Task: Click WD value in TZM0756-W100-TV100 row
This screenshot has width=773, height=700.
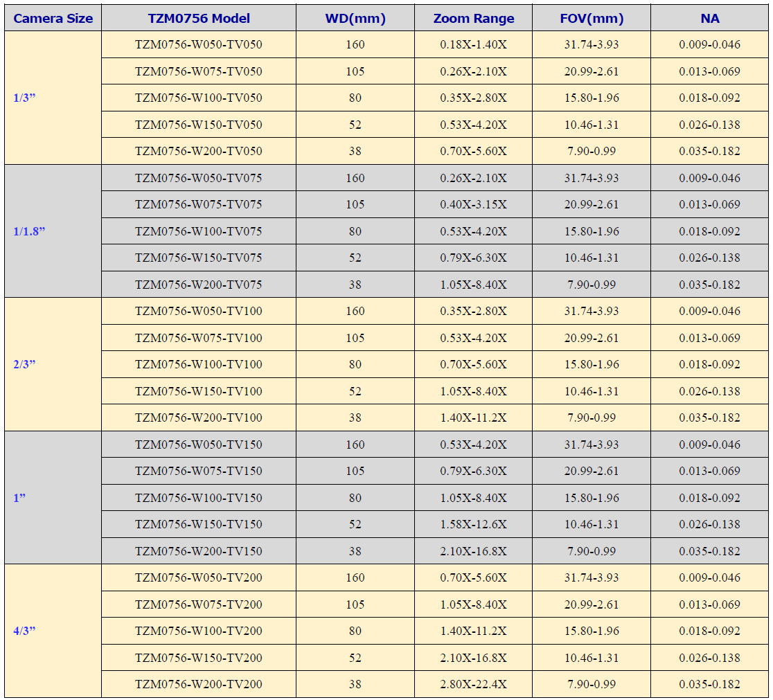Action: point(355,364)
